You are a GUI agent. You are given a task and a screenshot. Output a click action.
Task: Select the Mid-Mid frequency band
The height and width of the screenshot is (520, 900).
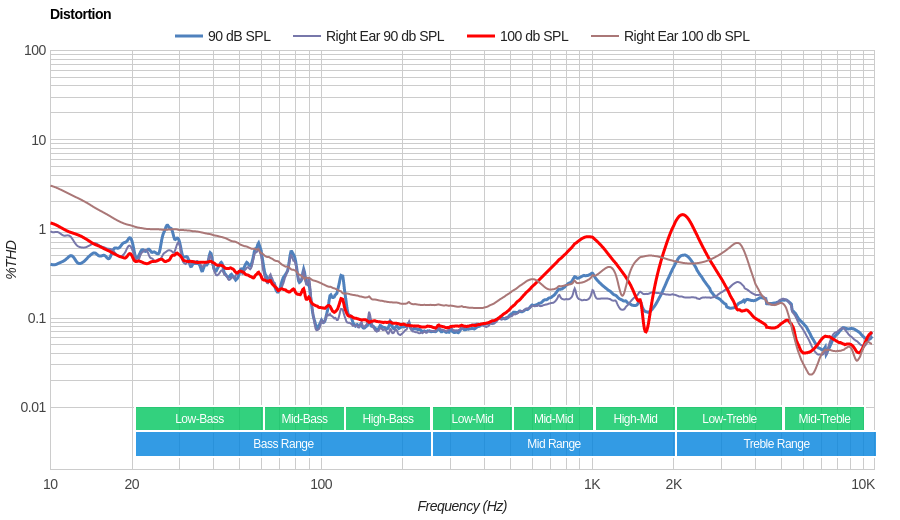pos(553,419)
